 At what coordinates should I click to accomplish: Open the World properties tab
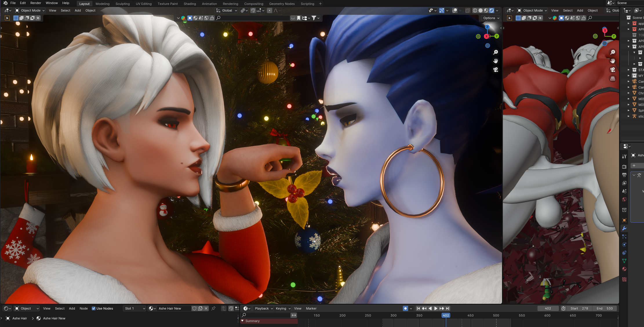[x=624, y=199]
